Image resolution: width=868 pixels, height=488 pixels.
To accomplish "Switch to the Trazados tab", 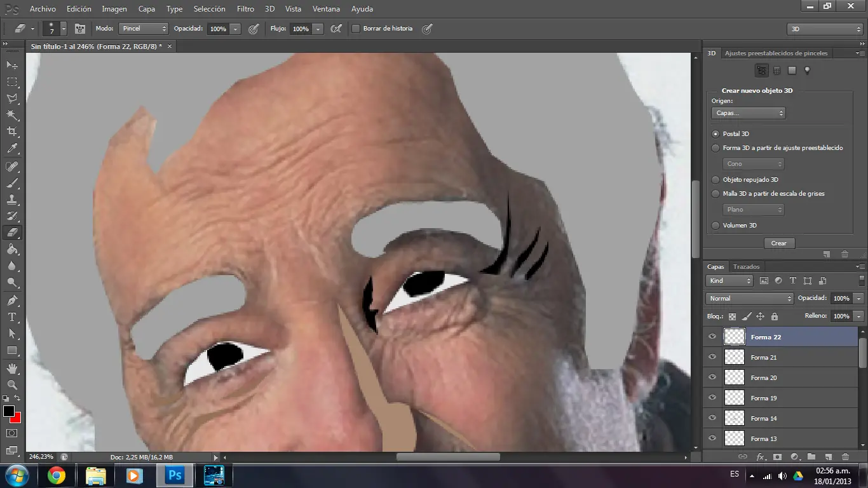I will coord(746,267).
